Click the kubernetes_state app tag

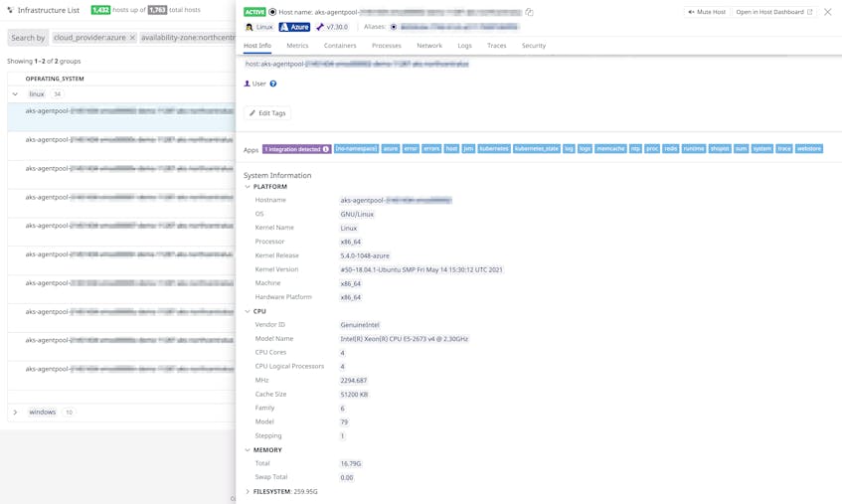point(537,149)
